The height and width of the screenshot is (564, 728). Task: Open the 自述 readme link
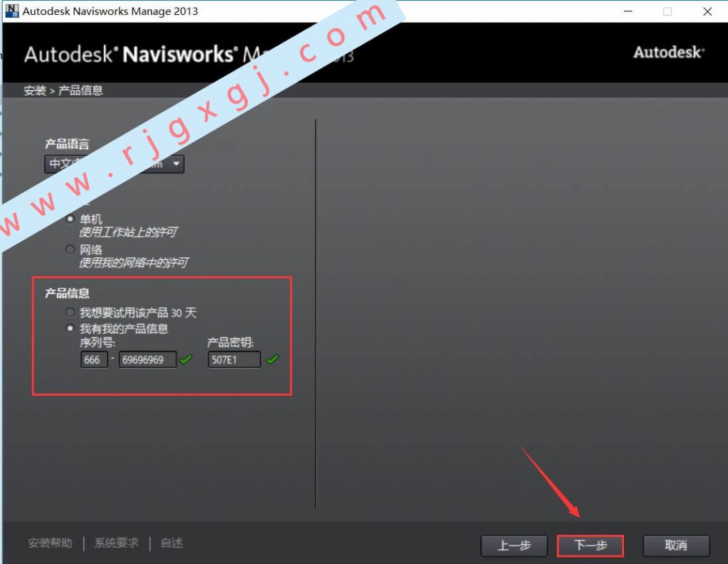click(172, 543)
